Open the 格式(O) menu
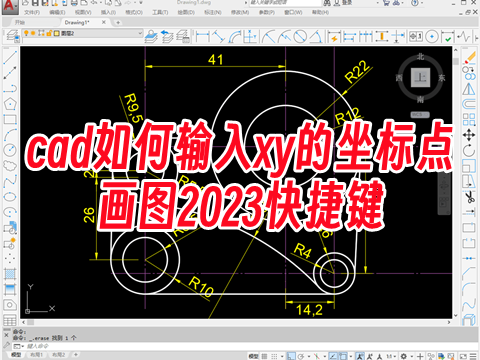Viewport: 480px width, 360px height. 134,12
